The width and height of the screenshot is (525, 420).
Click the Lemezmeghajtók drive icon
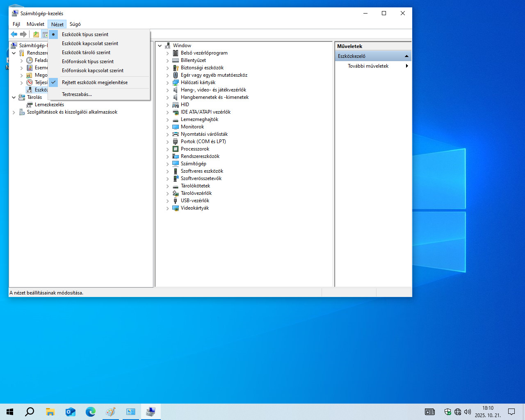176,119
